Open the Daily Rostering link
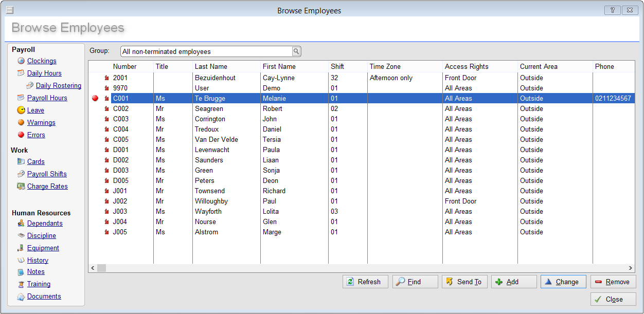The height and width of the screenshot is (314, 644). click(x=58, y=86)
